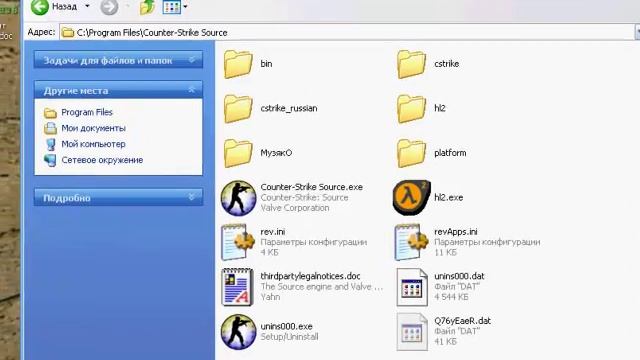Open the Мой компьютер link
Viewport: 640px width, 360px height.
(93, 144)
